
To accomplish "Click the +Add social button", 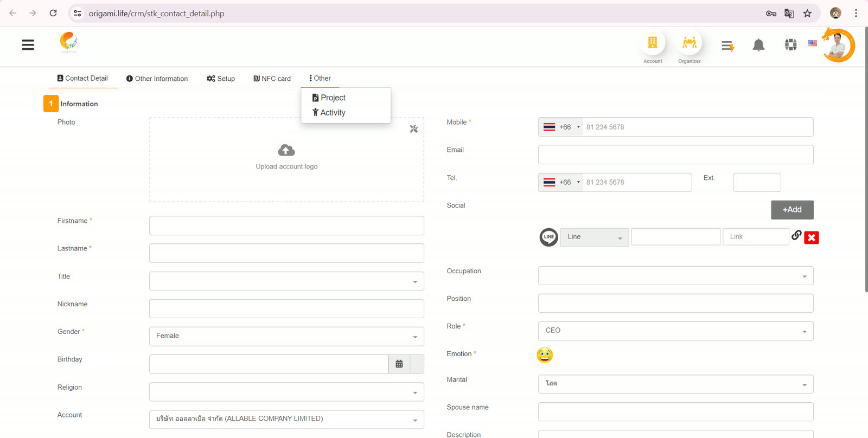I will coord(792,210).
